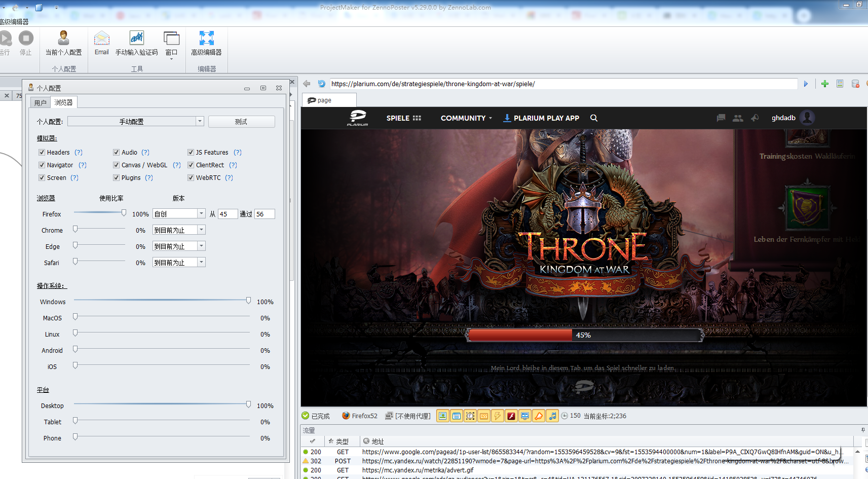Image resolution: width=868 pixels, height=479 pixels.
Task: Toggle the WebRTC checkbox
Action: (191, 177)
